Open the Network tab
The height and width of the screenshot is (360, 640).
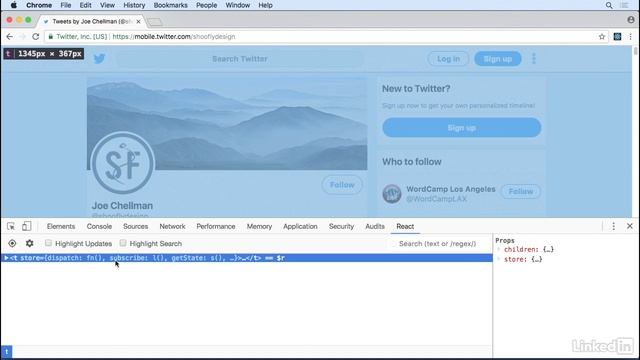tap(172, 226)
